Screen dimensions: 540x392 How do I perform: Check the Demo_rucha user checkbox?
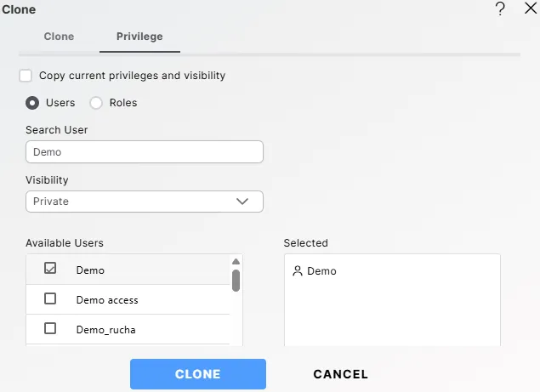pyautogui.click(x=50, y=329)
